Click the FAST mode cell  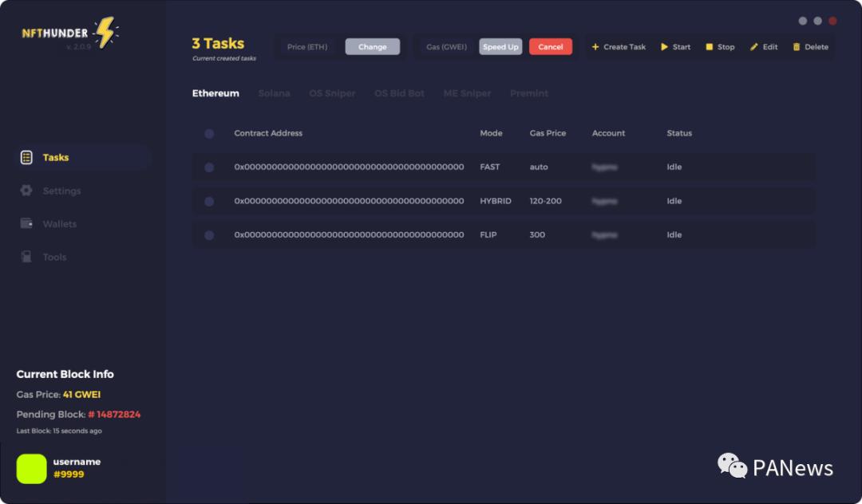click(490, 167)
